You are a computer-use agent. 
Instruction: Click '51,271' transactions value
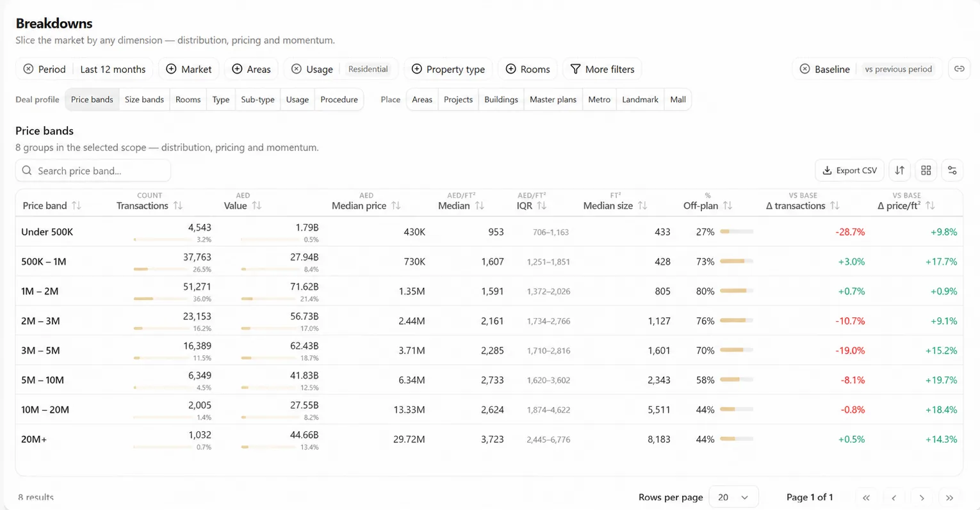tap(197, 287)
